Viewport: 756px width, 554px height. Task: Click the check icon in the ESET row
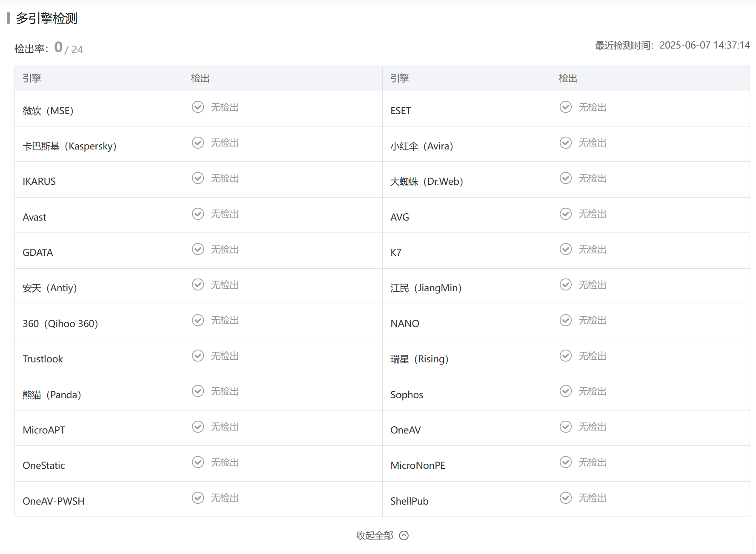coord(566,107)
